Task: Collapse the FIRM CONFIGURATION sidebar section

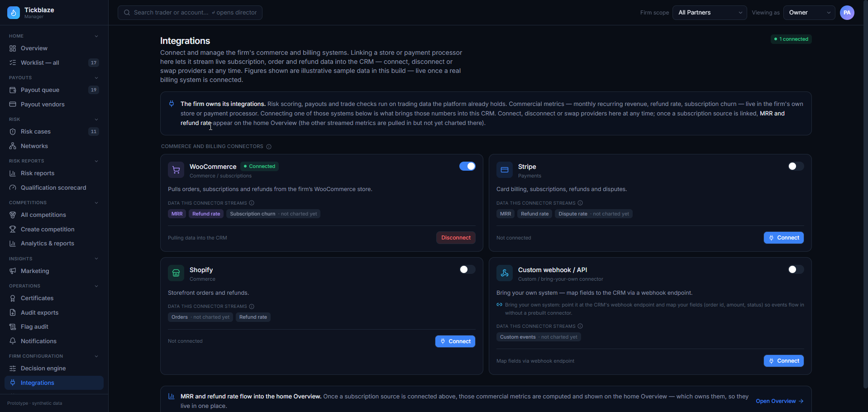Action: 96,356
